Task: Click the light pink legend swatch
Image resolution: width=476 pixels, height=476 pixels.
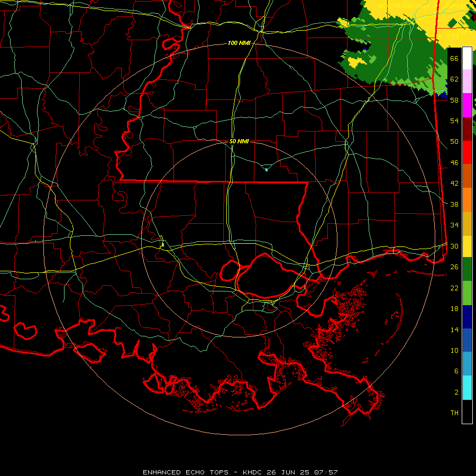Action: [467, 81]
